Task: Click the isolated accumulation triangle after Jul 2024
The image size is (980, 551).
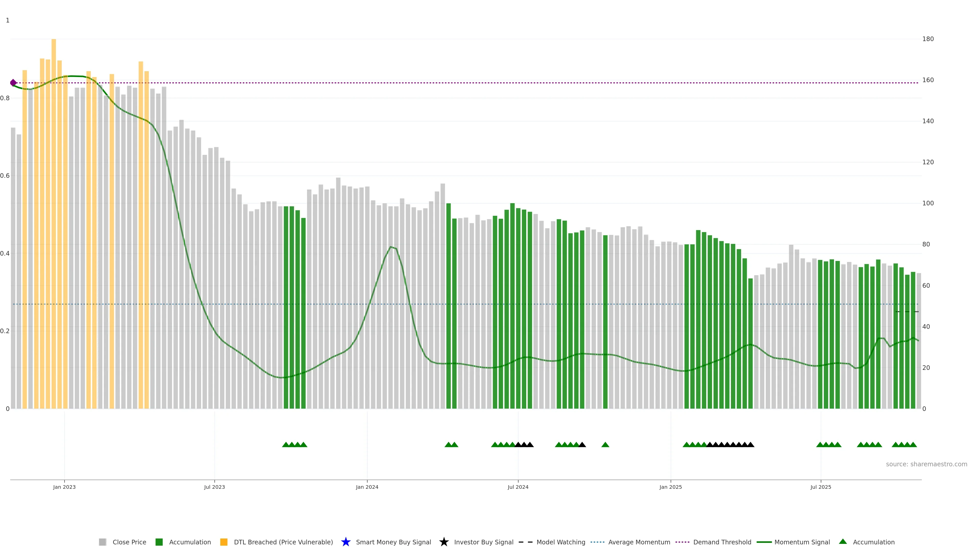Action: (x=605, y=445)
